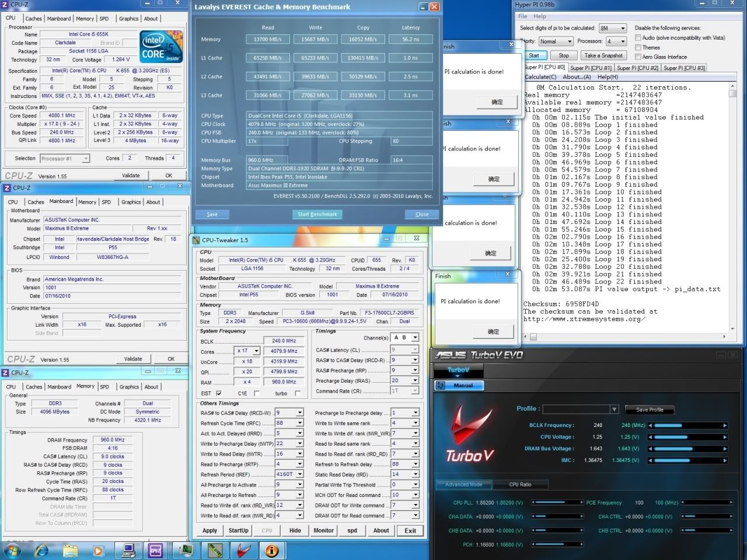Switch to CPU-Z via purple taskbar icon
The height and width of the screenshot is (560, 747).
[156, 549]
